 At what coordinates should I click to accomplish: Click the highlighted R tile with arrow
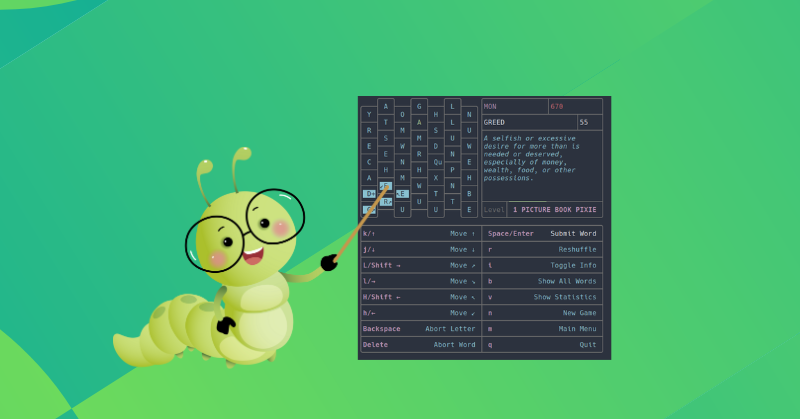(x=386, y=202)
